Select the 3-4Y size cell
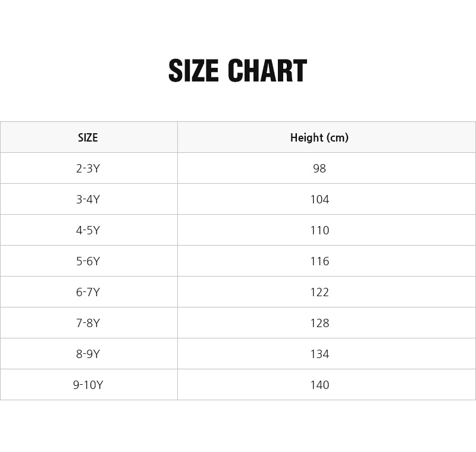 pyautogui.click(x=88, y=199)
